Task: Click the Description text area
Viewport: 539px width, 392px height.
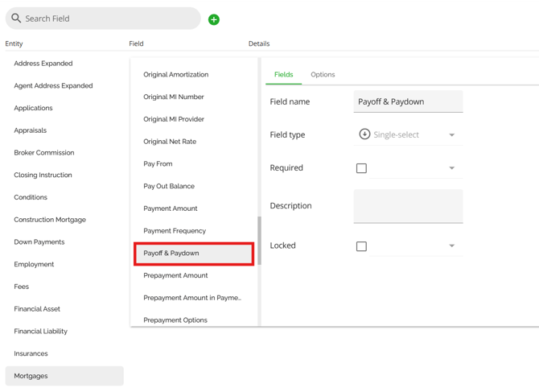Action: pos(408,206)
